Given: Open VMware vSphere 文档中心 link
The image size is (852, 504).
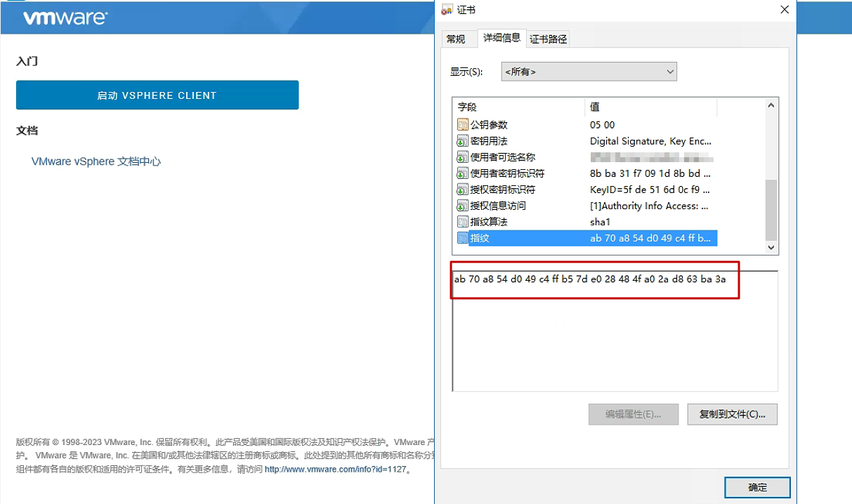Looking at the screenshot, I should point(96,161).
